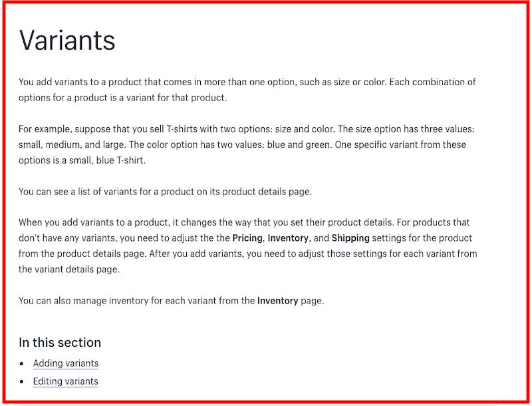
Task: Click bold "Inventory" between Pricing and Shipping
Action: click(x=288, y=238)
